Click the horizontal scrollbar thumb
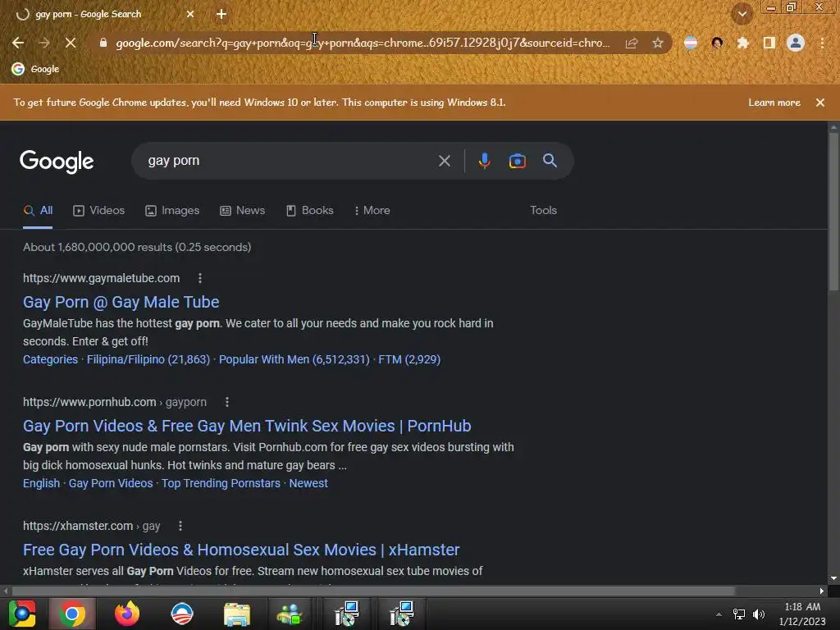 (x=373, y=591)
